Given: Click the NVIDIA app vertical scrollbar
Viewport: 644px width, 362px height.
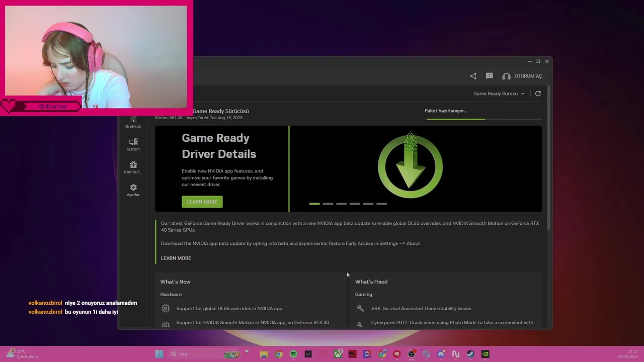Looking at the screenshot, I should click(x=549, y=158).
